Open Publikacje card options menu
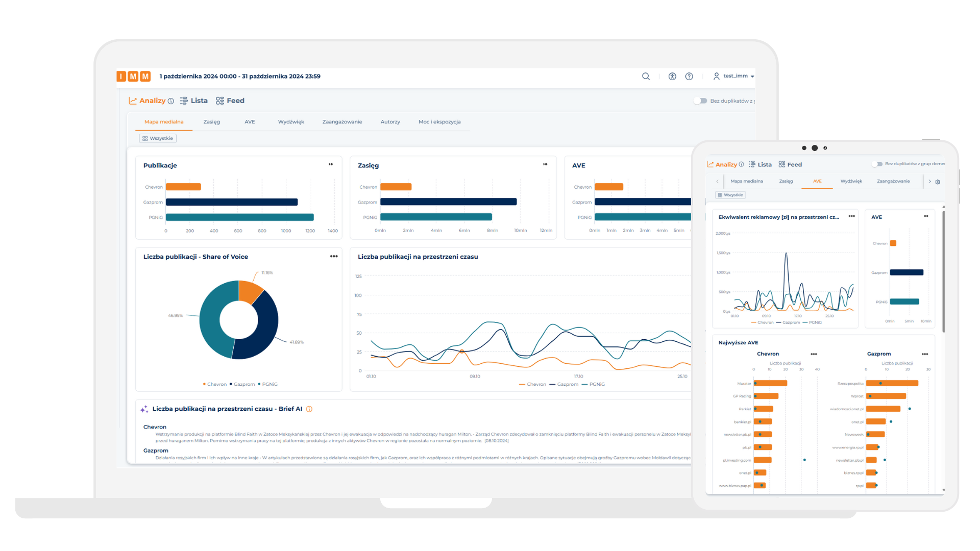 pyautogui.click(x=331, y=164)
